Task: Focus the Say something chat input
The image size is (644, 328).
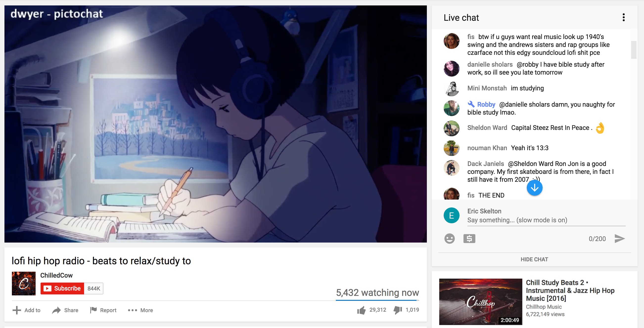Action: pos(546,220)
